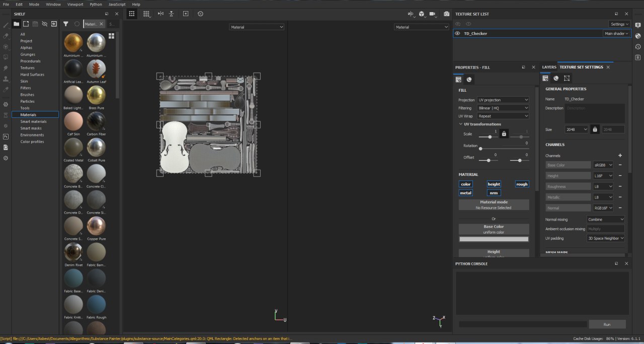Select the Eraser tool in left toolbar

pyautogui.click(x=6, y=36)
